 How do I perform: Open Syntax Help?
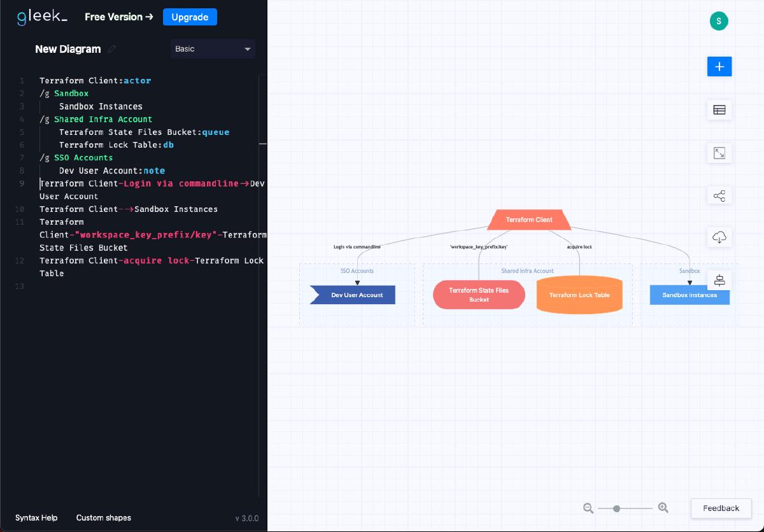point(36,518)
